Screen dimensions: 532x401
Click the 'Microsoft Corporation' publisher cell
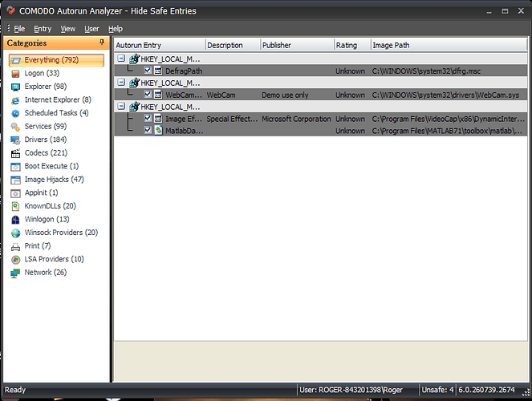[296, 119]
